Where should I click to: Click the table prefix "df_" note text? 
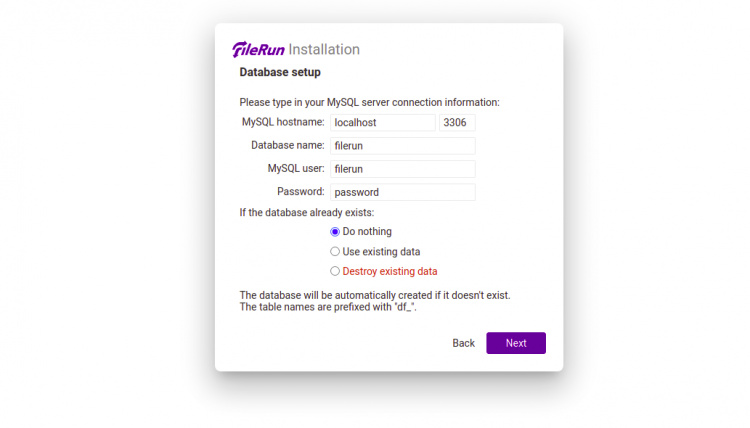pos(328,307)
